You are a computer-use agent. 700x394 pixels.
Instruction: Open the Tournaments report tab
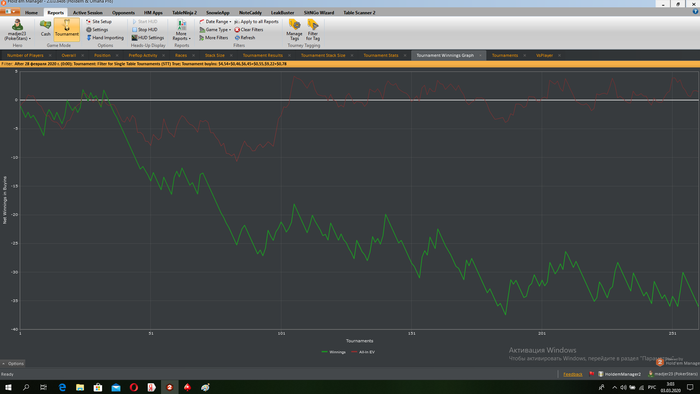click(505, 55)
